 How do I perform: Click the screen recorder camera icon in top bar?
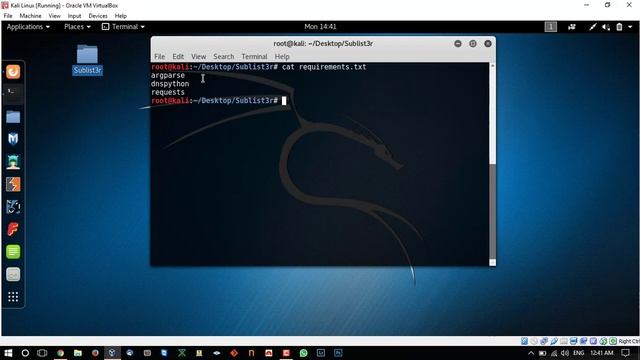(x=571, y=27)
